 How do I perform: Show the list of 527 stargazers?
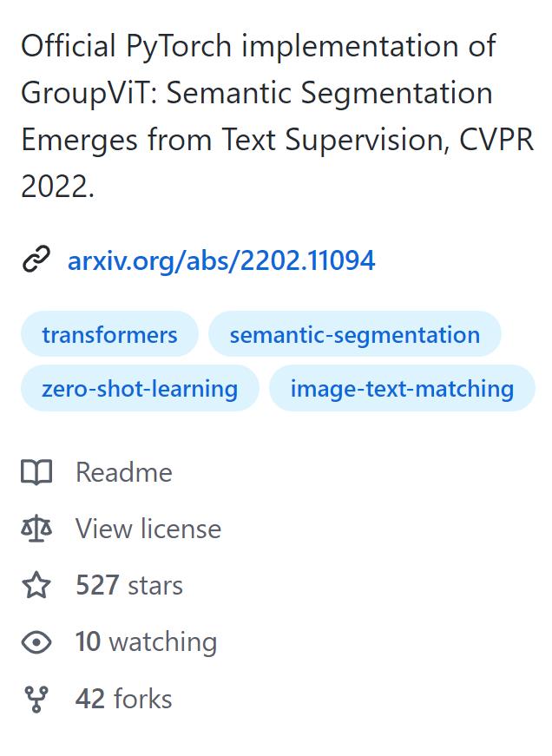point(128,585)
